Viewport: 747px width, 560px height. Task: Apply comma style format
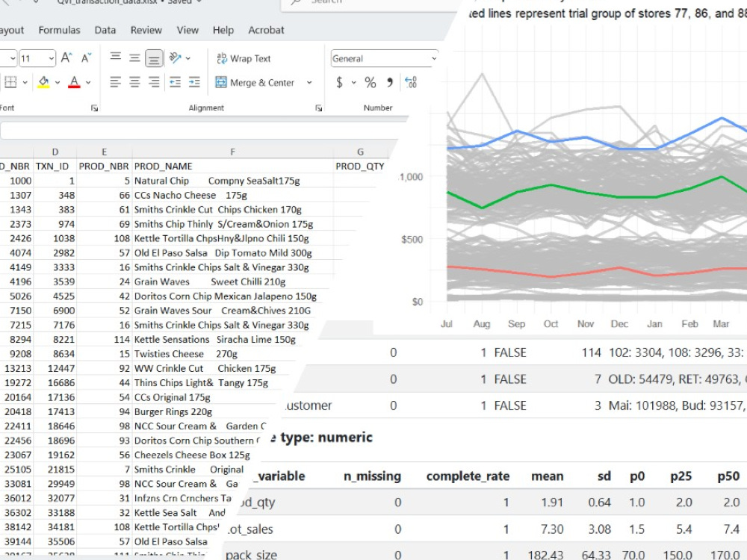390,82
